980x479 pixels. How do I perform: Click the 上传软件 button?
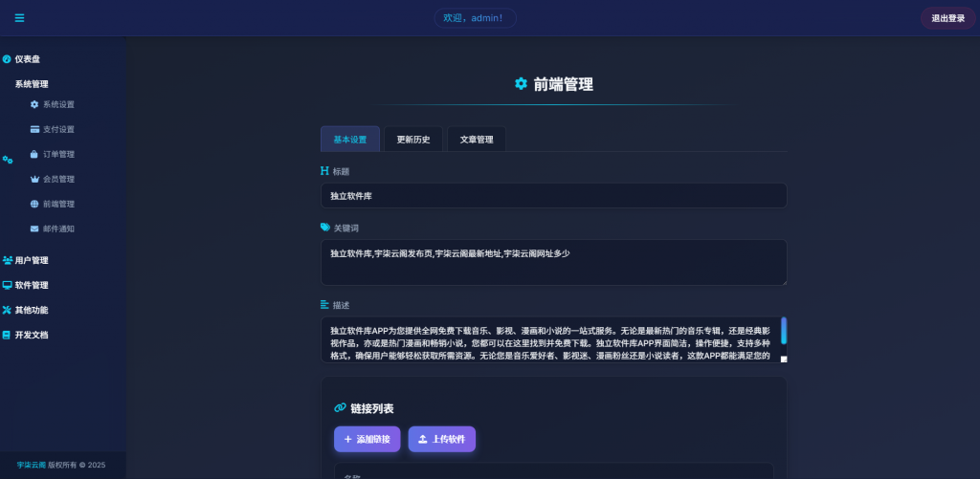tap(442, 439)
